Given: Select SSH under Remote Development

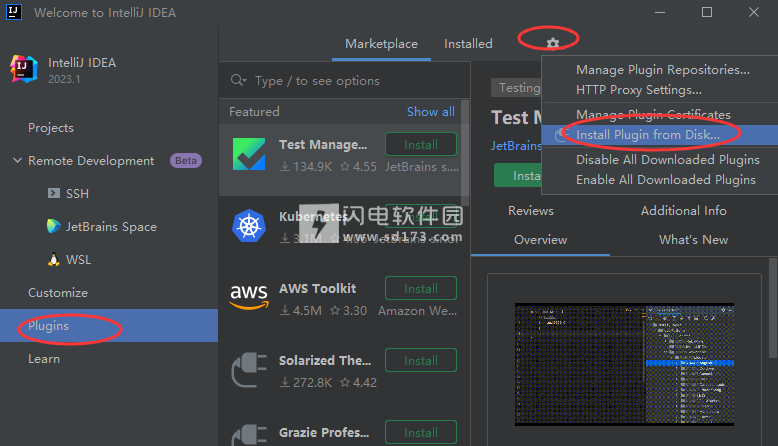Looking at the screenshot, I should point(77,193).
